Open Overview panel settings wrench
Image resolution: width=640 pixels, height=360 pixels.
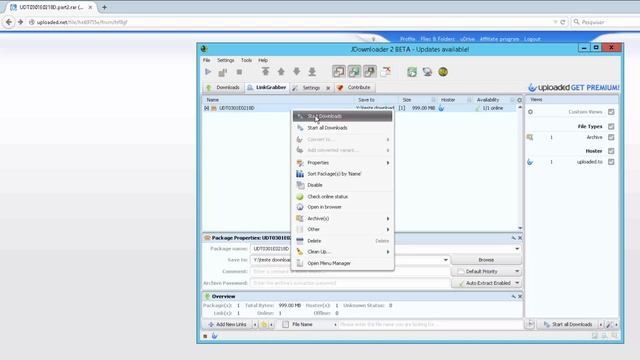(513, 296)
